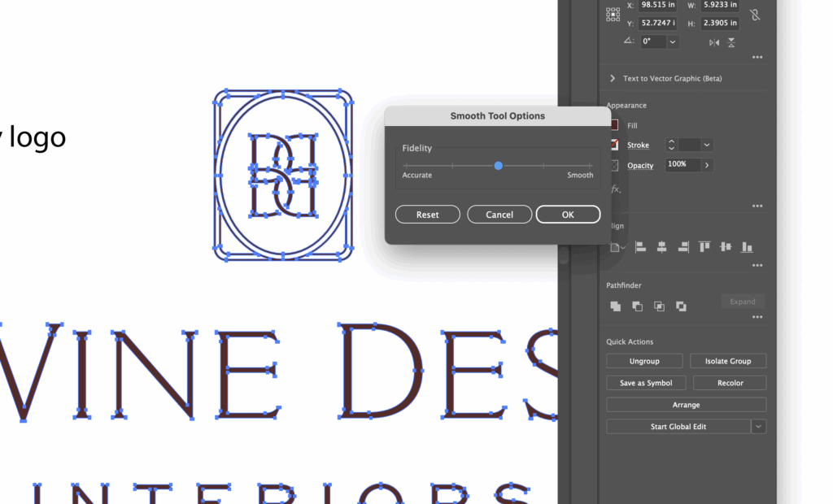Click the Isolate Group button
This screenshot has width=833, height=504.
click(728, 361)
